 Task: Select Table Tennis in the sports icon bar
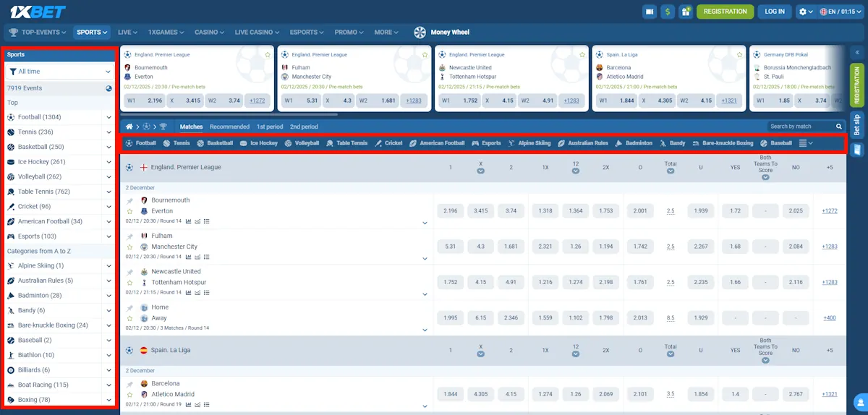[x=346, y=143]
